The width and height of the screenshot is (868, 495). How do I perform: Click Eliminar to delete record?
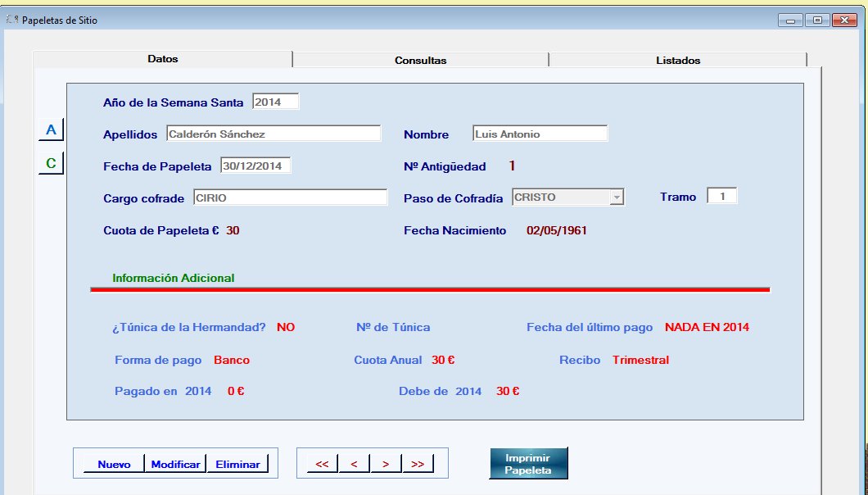pyautogui.click(x=237, y=464)
